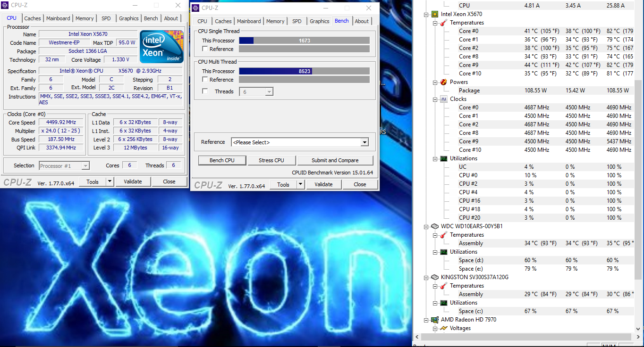Collapse the KINGSTON SV300S37A120G node
Viewport: 644px width, 347px height.
(426, 277)
